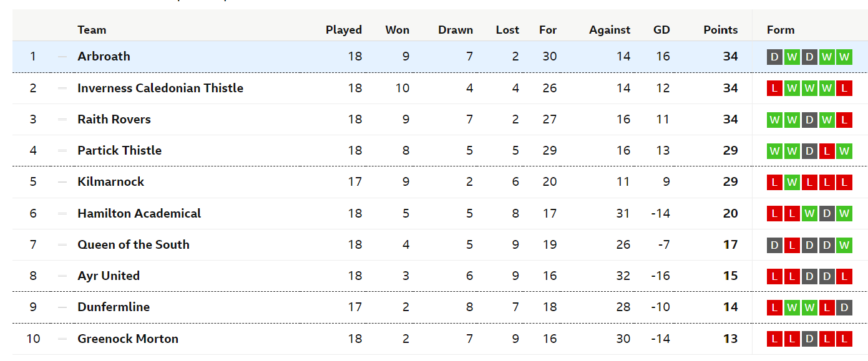The width and height of the screenshot is (868, 361).
Task: Click the Points column header
Action: (721, 30)
